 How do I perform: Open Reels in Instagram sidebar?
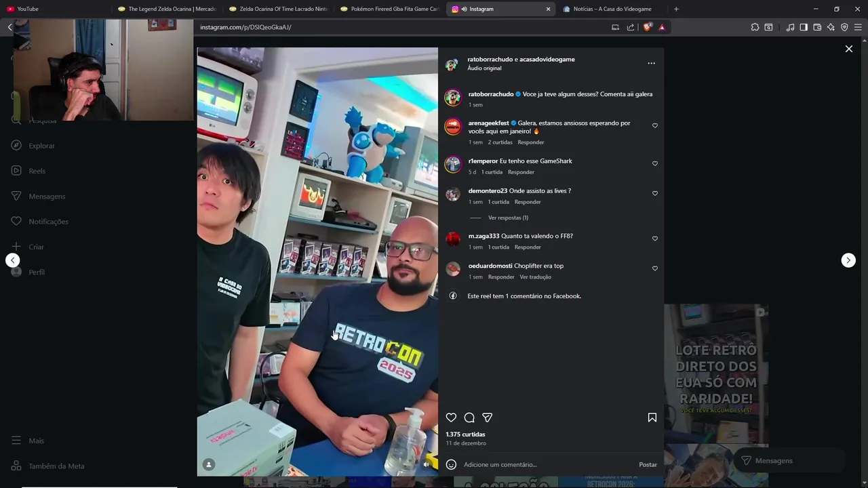[28, 171]
